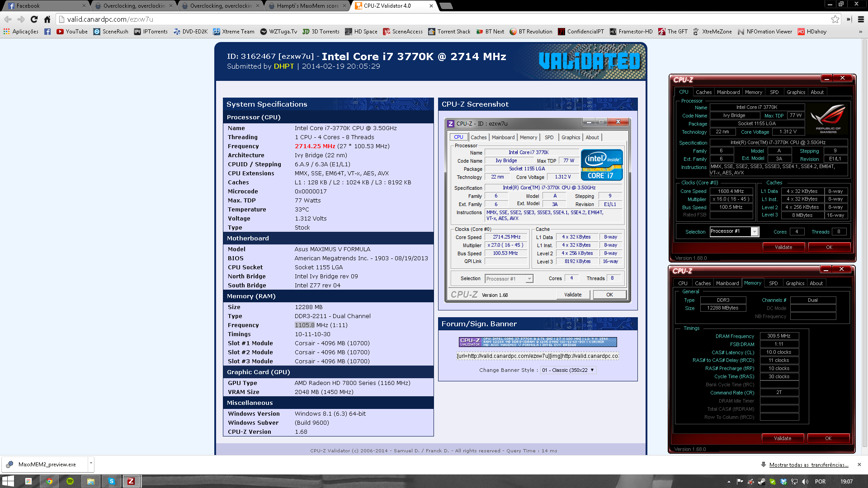Open the browser home icon
Screen dimensions: 868x488
point(47,19)
